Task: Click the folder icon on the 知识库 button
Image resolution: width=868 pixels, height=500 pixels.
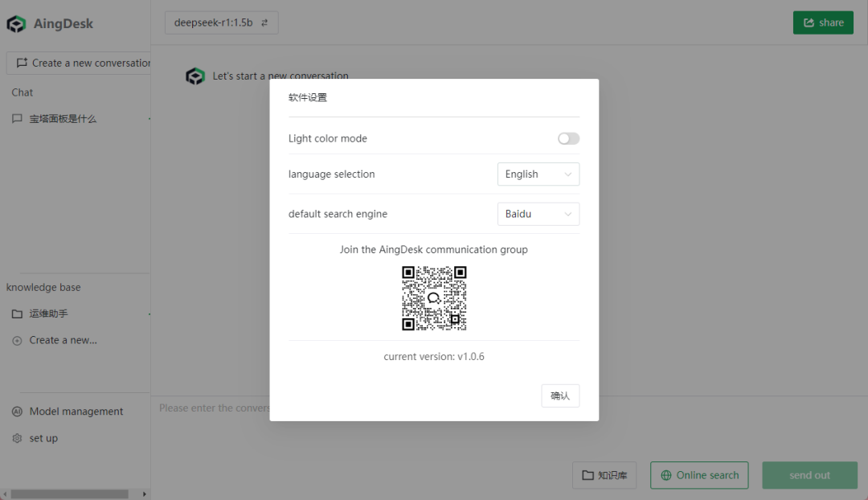Action: pos(587,475)
